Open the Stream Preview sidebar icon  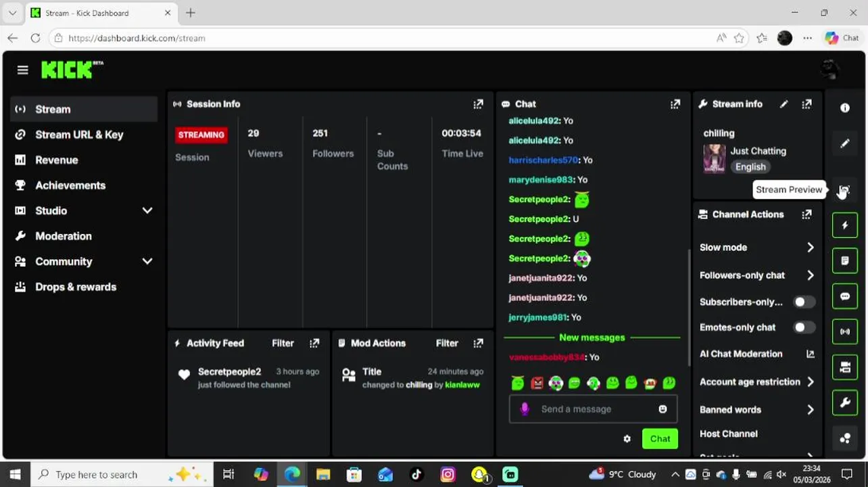[844, 190]
